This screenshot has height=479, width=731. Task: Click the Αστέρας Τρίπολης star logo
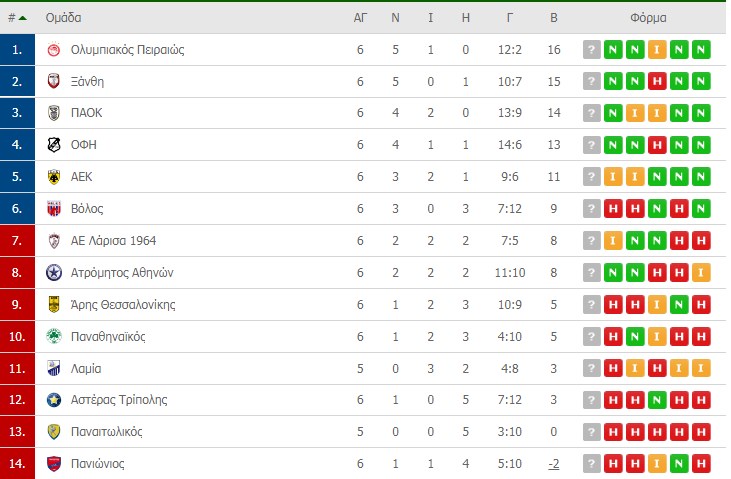coord(54,400)
